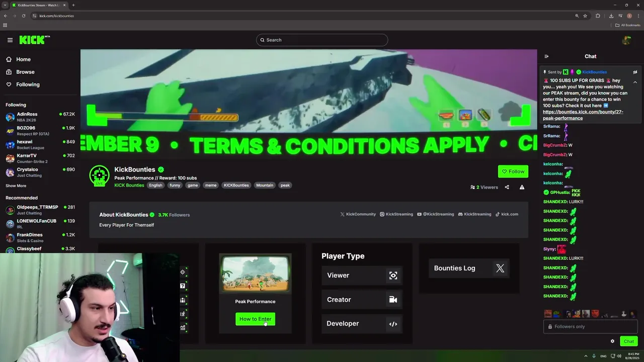Select the Creator player type
644x362 pixels.
click(362, 299)
